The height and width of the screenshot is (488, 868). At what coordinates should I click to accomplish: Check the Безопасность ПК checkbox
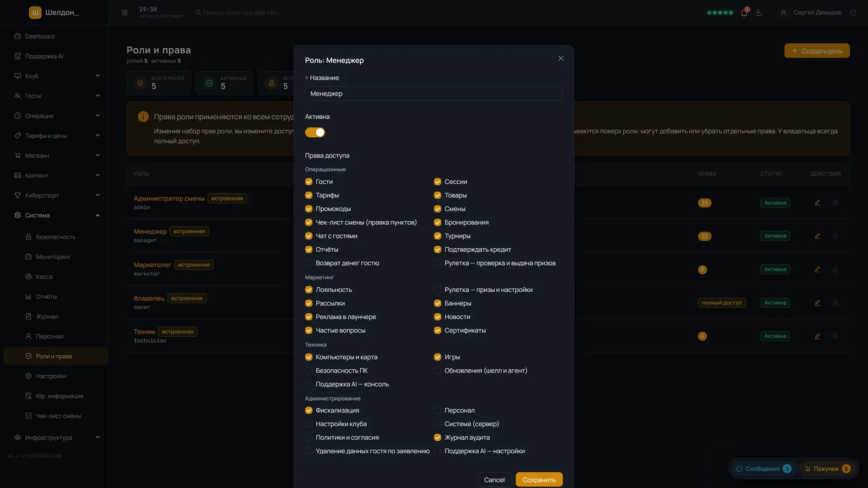point(309,371)
